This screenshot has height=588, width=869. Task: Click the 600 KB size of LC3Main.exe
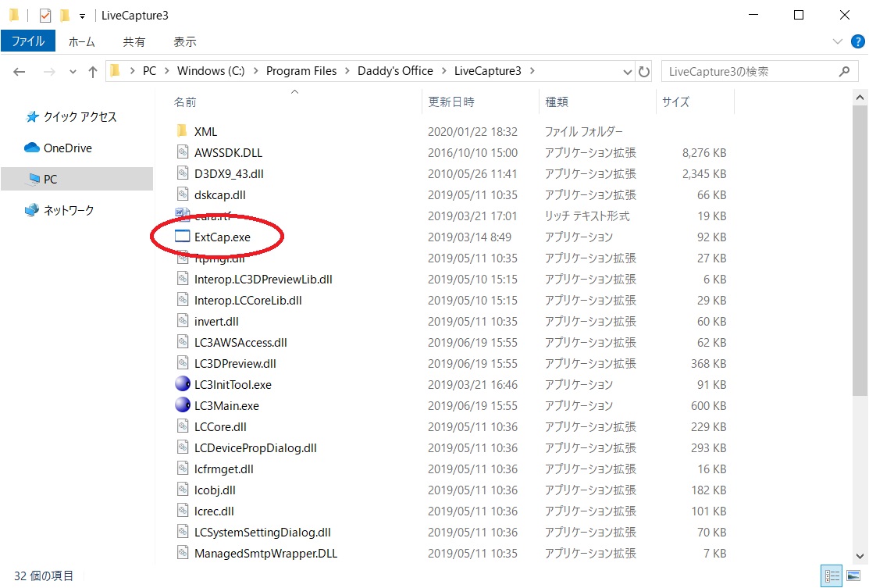(708, 406)
